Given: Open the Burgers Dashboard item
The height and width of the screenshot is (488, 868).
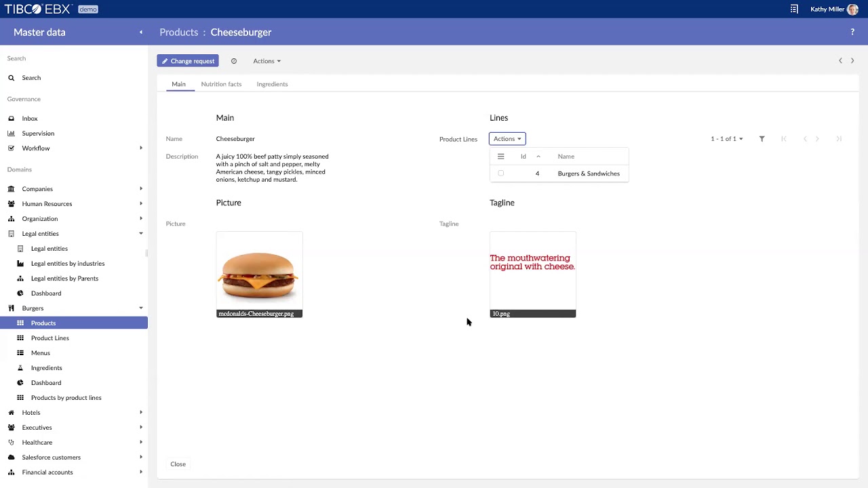Looking at the screenshot, I should (x=46, y=383).
